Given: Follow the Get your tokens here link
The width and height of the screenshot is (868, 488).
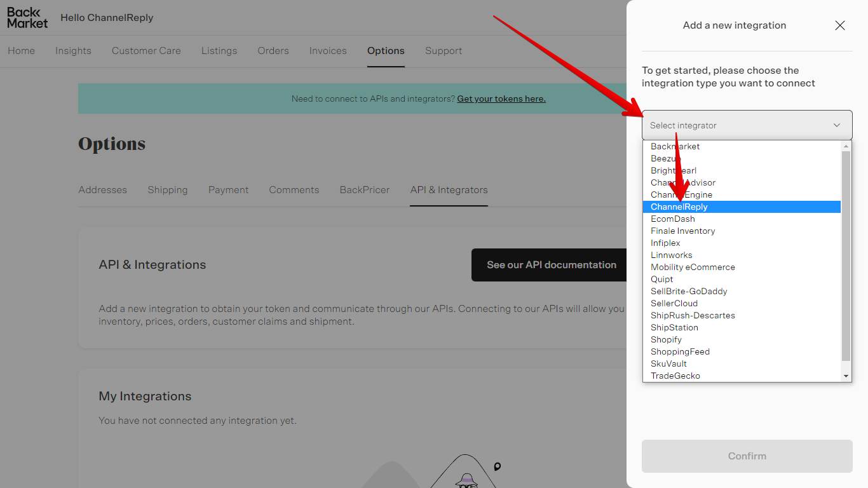Looking at the screenshot, I should point(501,98).
